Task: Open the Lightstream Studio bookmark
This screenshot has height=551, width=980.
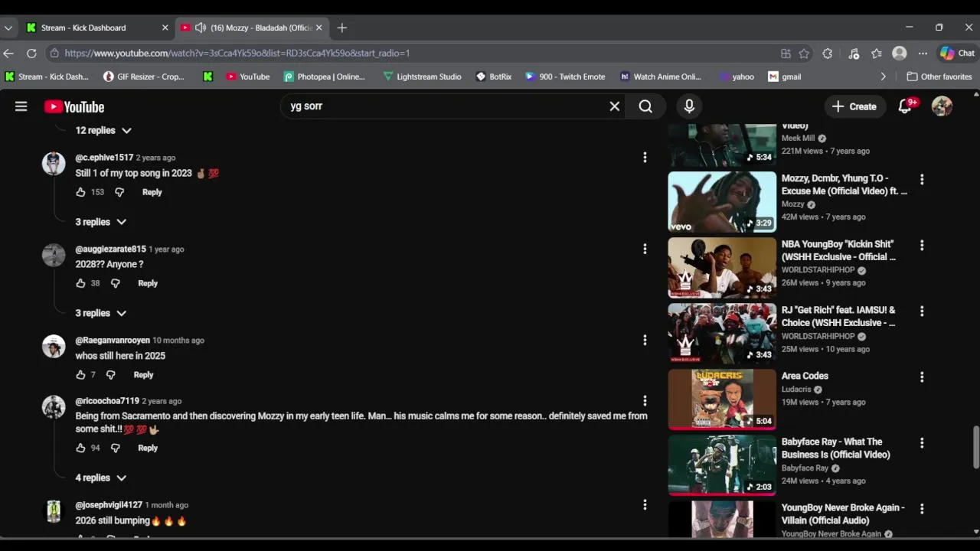Action: pos(423,77)
